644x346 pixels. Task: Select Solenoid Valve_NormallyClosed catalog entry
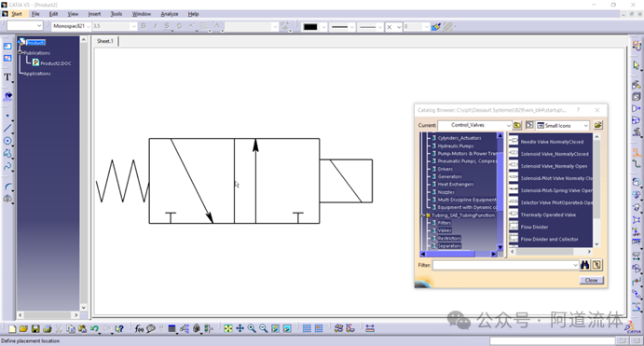pyautogui.click(x=555, y=154)
